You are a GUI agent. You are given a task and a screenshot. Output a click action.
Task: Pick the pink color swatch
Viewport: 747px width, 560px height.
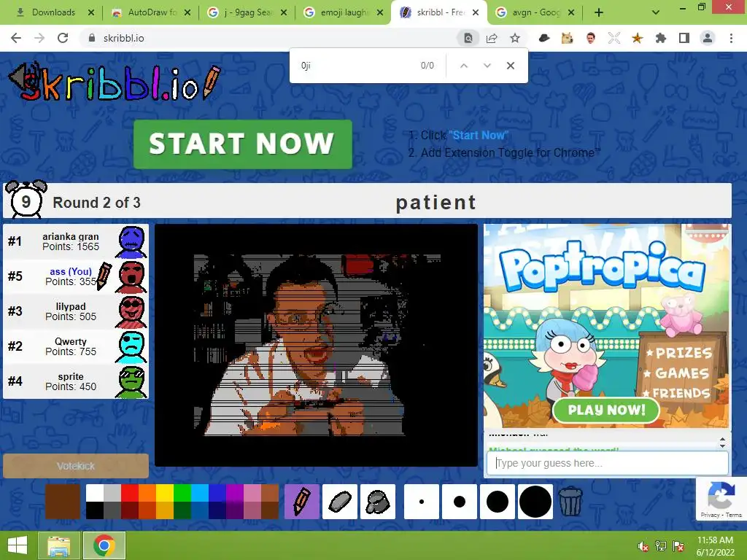point(252,493)
